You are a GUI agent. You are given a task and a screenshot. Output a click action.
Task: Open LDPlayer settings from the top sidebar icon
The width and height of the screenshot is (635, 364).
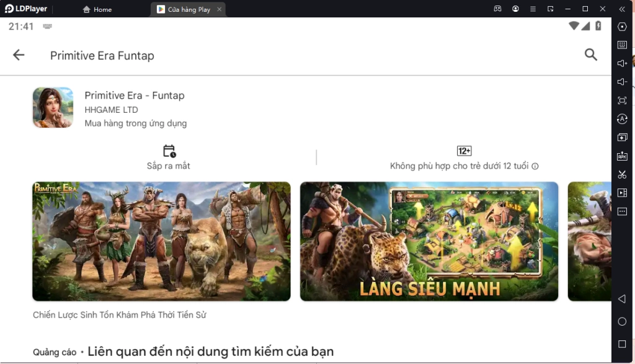[x=623, y=26]
